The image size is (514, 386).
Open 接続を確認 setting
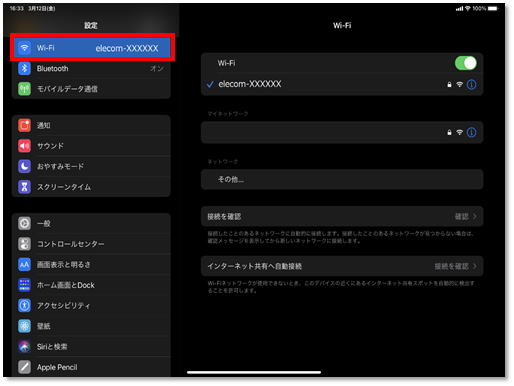point(342,217)
